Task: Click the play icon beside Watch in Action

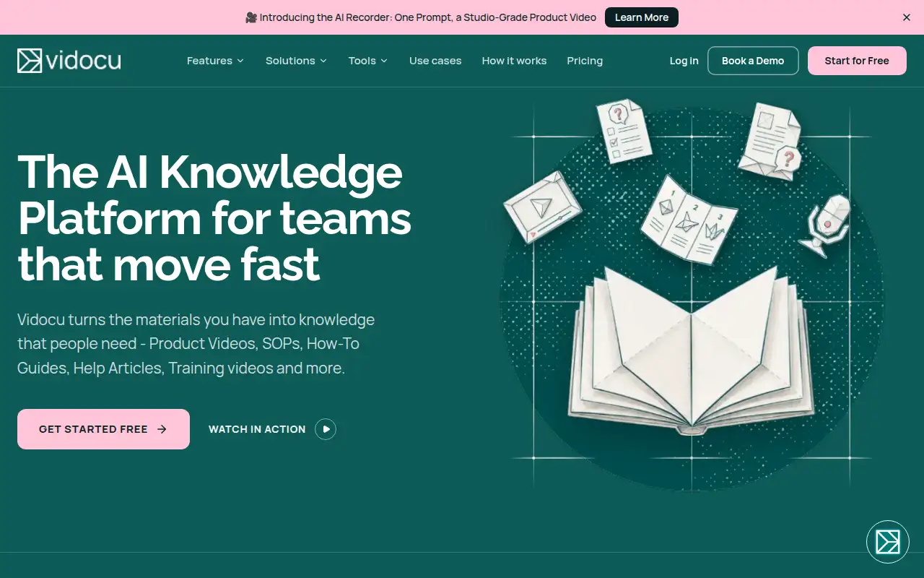Action: [326, 429]
